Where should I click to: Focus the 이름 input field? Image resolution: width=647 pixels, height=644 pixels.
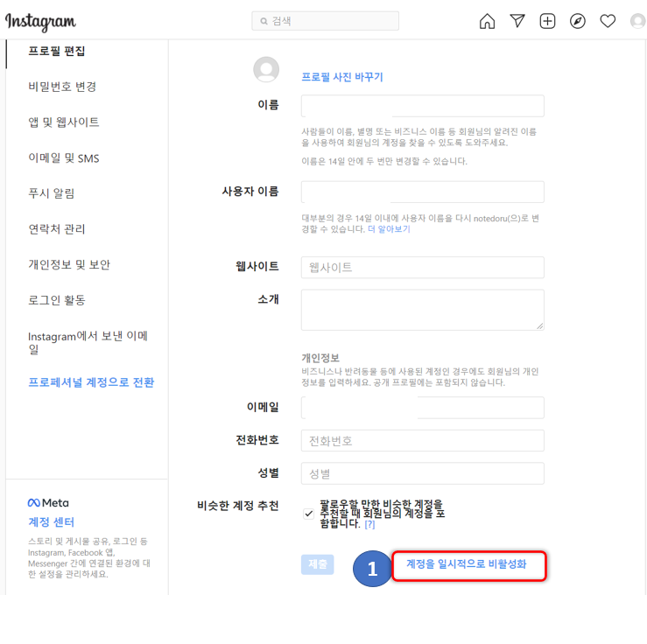tap(423, 106)
